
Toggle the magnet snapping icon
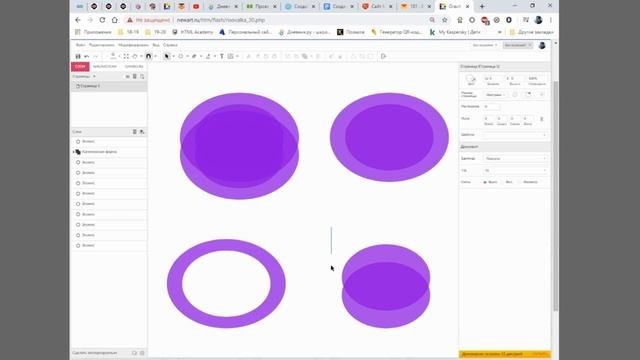[x=149, y=56]
